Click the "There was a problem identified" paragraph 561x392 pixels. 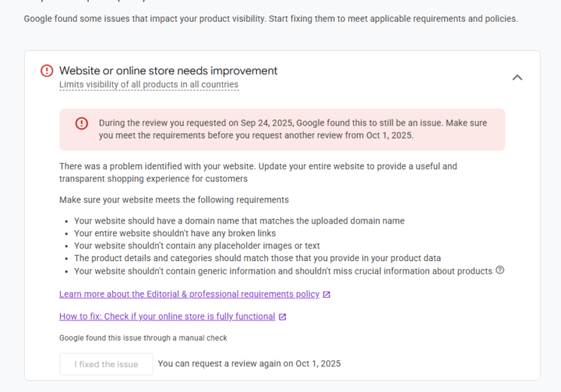[258, 172]
